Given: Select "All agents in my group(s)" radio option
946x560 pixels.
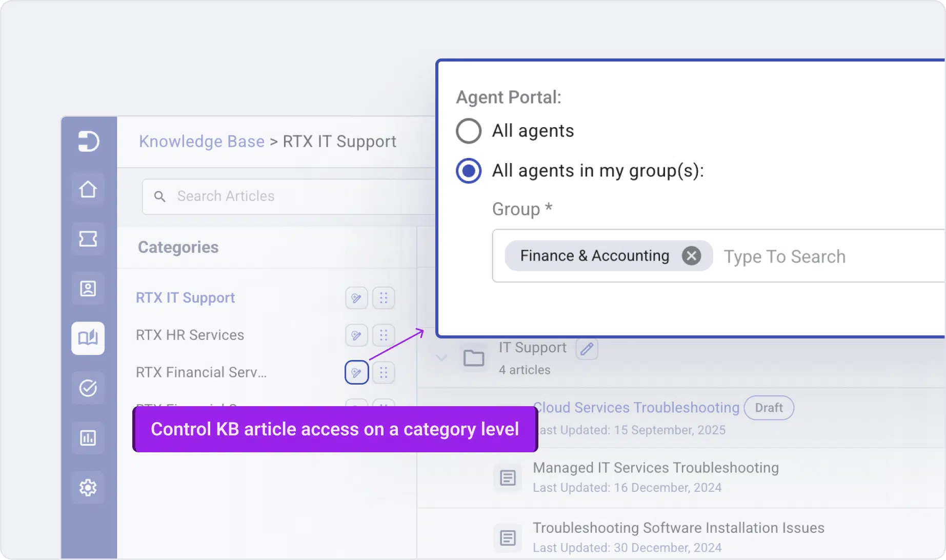Looking at the screenshot, I should click(469, 171).
